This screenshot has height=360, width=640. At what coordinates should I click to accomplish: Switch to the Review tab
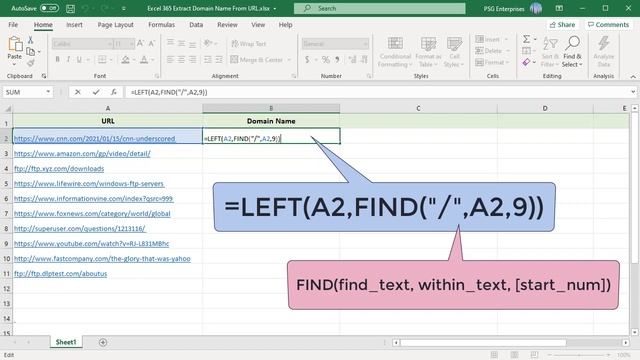point(227,24)
